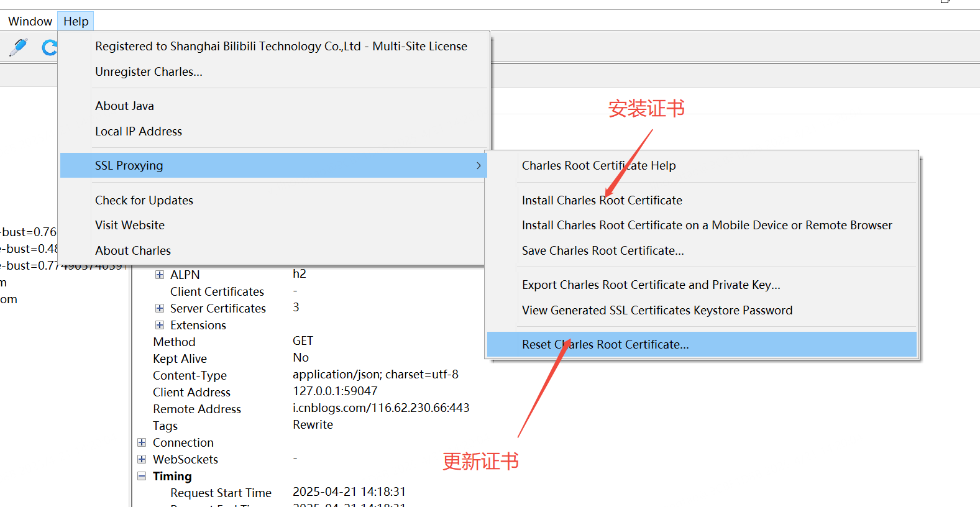The height and width of the screenshot is (507, 980).
Task: Choose Export Root Certificate and Private Key
Action: 651,285
